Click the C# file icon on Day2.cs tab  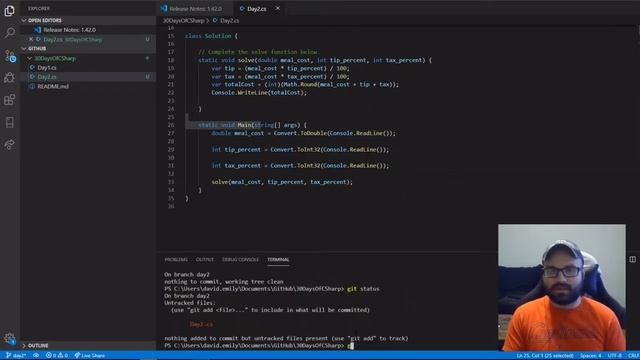[x=242, y=9]
